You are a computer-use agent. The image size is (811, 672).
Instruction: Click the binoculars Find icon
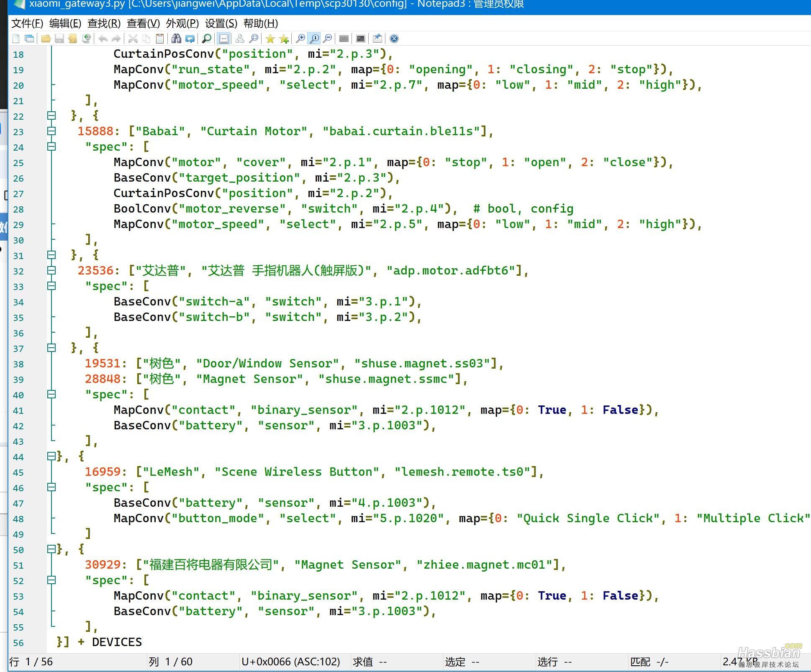pyautogui.click(x=176, y=39)
